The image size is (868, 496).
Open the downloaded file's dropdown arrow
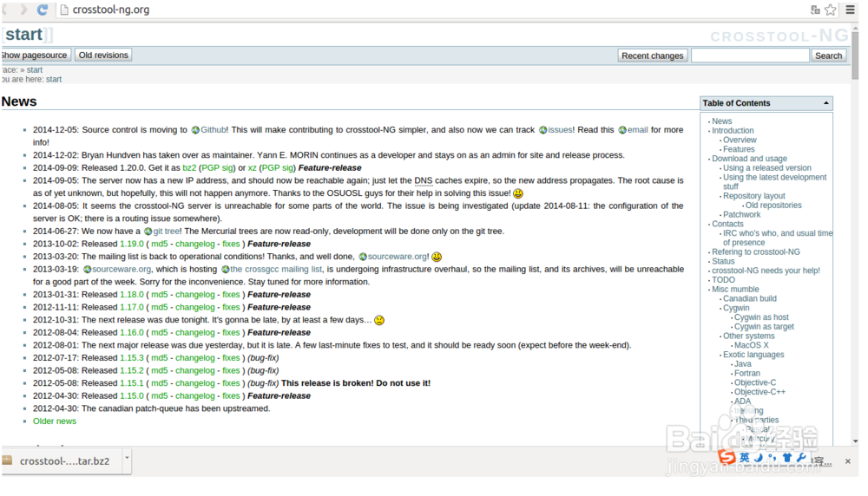127,458
